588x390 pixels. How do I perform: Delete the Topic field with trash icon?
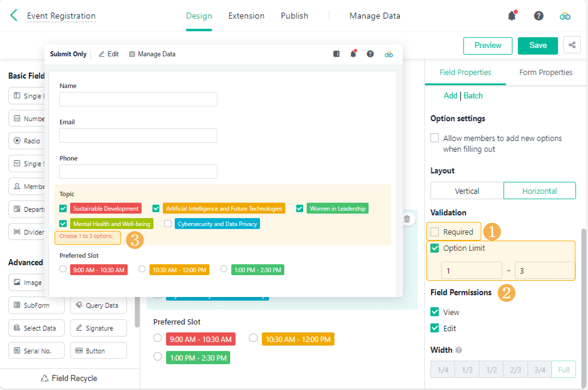click(407, 219)
